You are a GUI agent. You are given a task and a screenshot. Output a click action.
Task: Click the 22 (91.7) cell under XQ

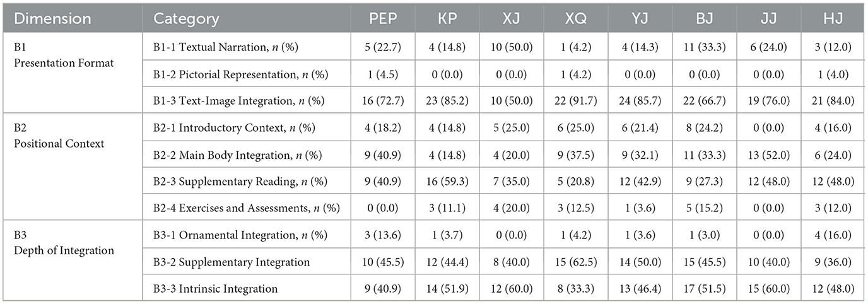pyautogui.click(x=575, y=100)
